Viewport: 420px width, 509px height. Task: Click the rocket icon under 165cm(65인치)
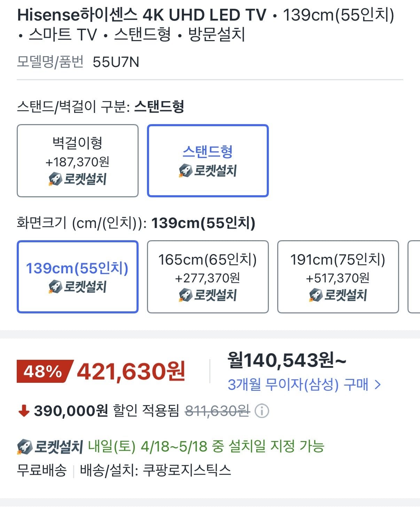[x=185, y=295]
